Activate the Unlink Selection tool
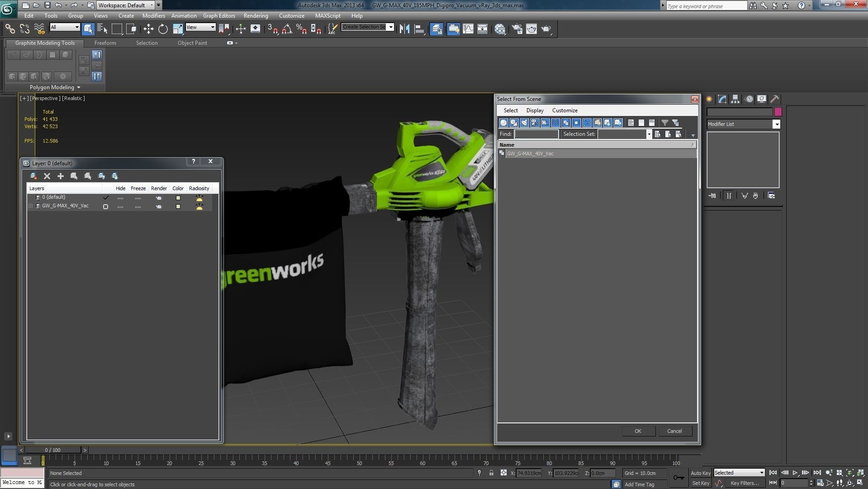This screenshot has width=868, height=489. 24,29
